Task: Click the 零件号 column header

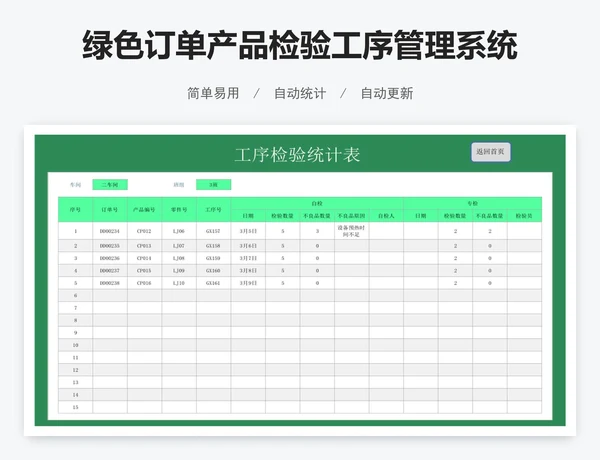Action: (x=179, y=210)
